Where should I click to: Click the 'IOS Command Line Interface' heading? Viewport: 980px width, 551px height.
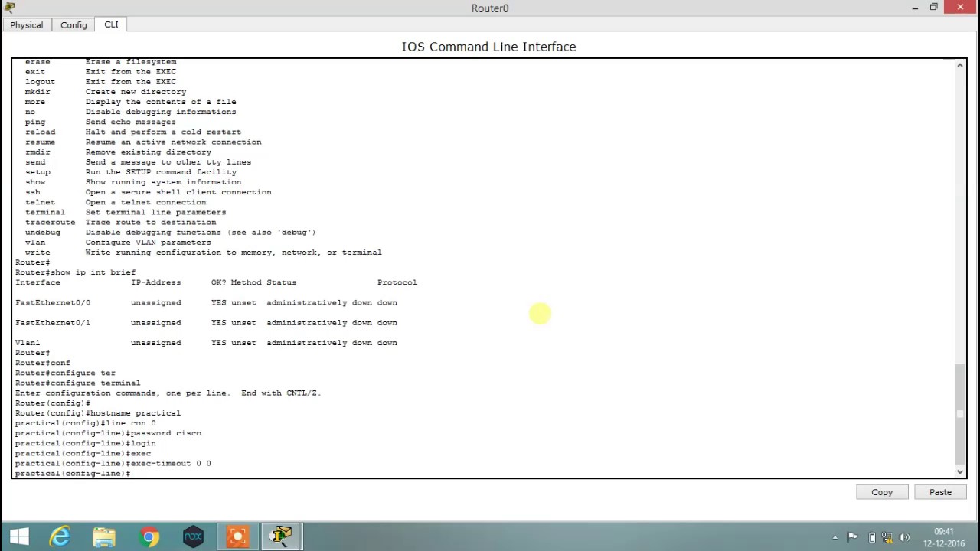tap(488, 47)
